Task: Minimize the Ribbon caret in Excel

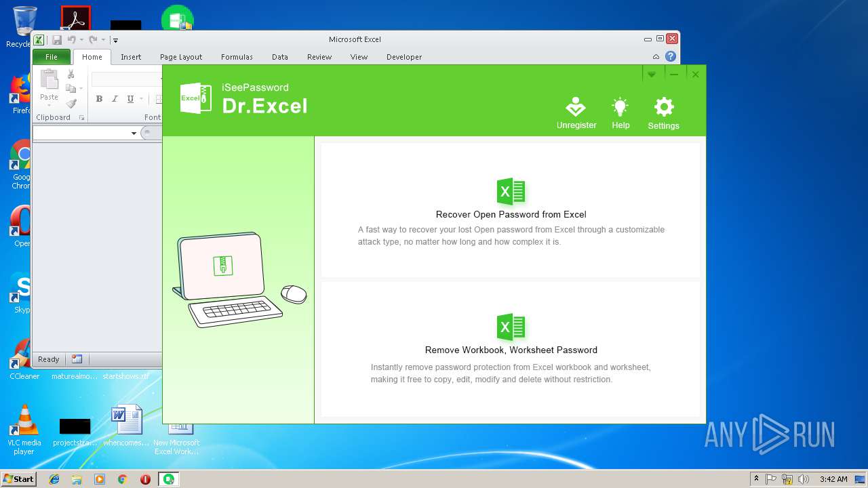Action: coord(656,57)
